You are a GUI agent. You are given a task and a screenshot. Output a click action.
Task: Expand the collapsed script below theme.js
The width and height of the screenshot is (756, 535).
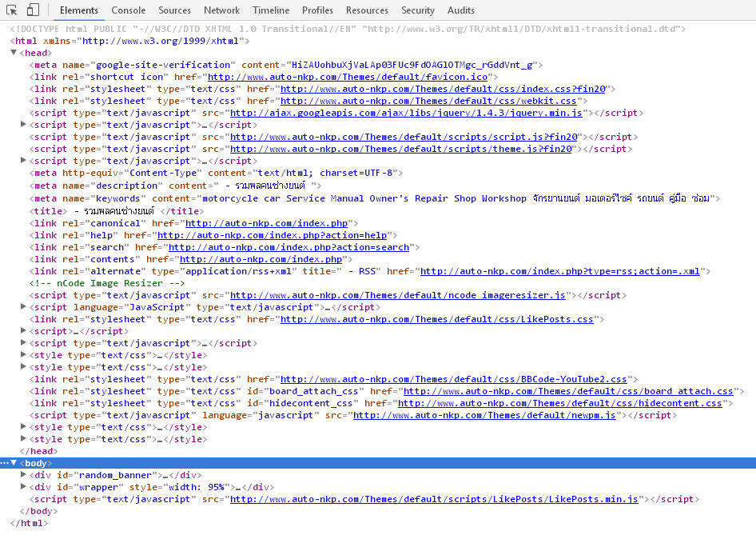(x=23, y=161)
